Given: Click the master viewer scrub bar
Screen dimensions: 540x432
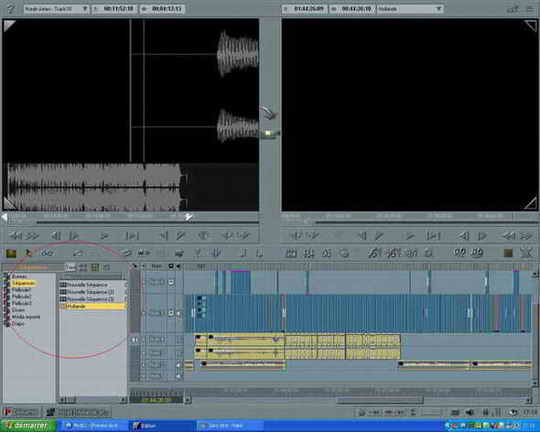Looking at the screenshot, I should pos(426,223).
